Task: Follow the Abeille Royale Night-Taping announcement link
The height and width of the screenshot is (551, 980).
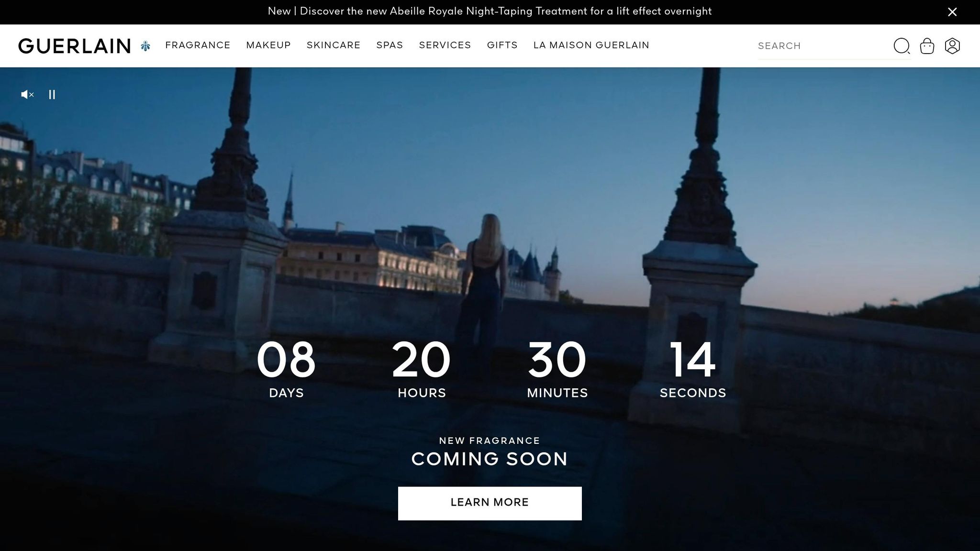Action: (x=490, y=11)
